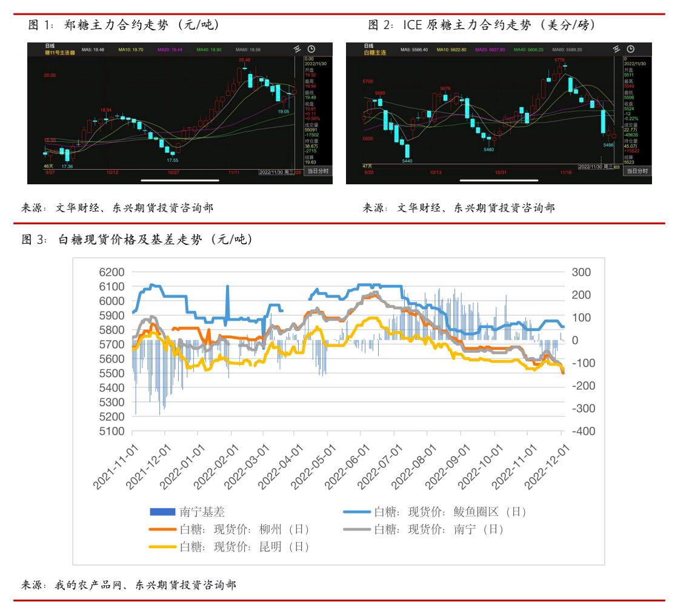Open the 日线 period selector in 糖11号主连 chart
Screen dimensions: 692x616
(50, 46)
